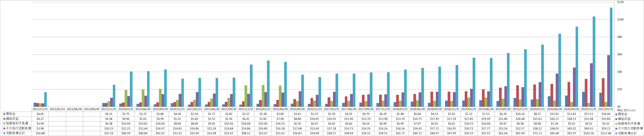Select the empty 2013/03/31 date header
The image size is (644, 136).
(x=57, y=109)
